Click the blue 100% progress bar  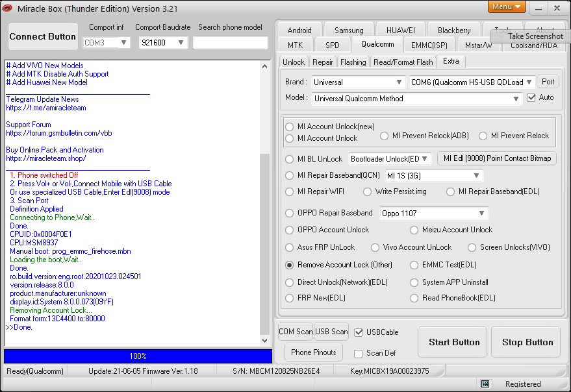pyautogui.click(x=138, y=356)
